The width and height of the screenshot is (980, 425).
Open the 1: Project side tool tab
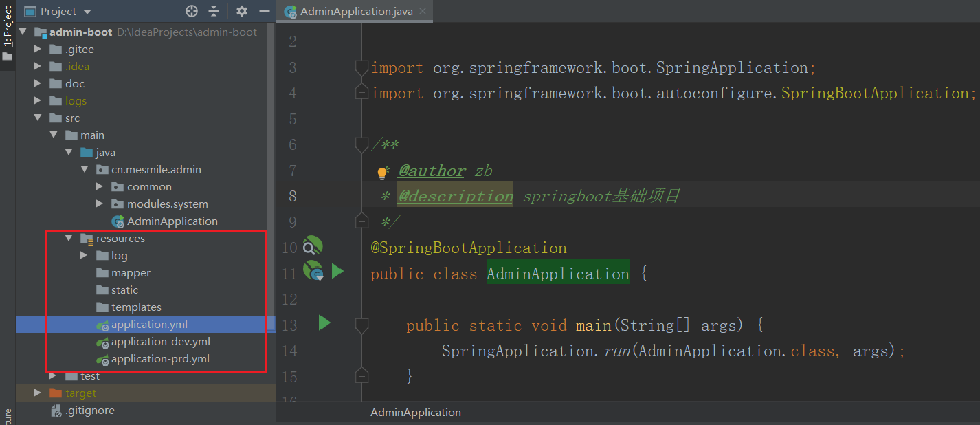coord(8,28)
